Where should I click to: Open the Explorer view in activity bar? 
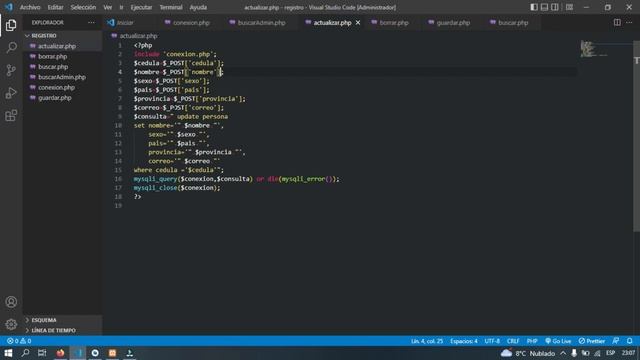pyautogui.click(x=11, y=25)
